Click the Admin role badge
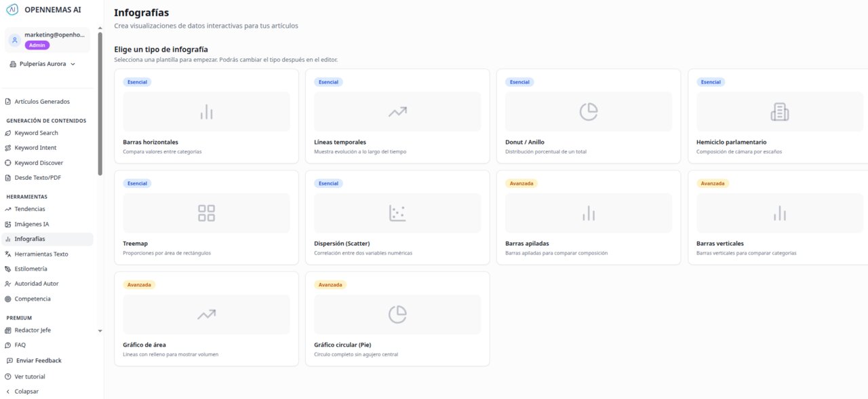Screen dimensions: 868x399 point(37,45)
